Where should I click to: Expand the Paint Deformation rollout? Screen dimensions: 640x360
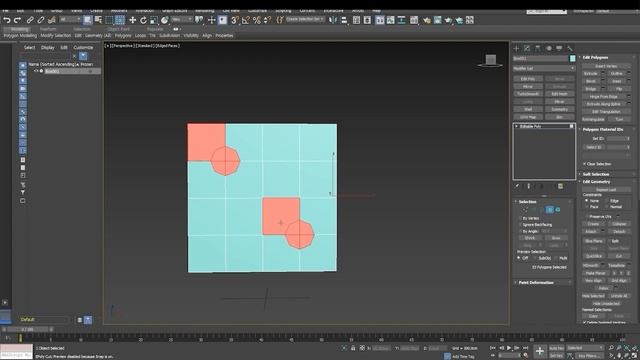(x=536, y=282)
